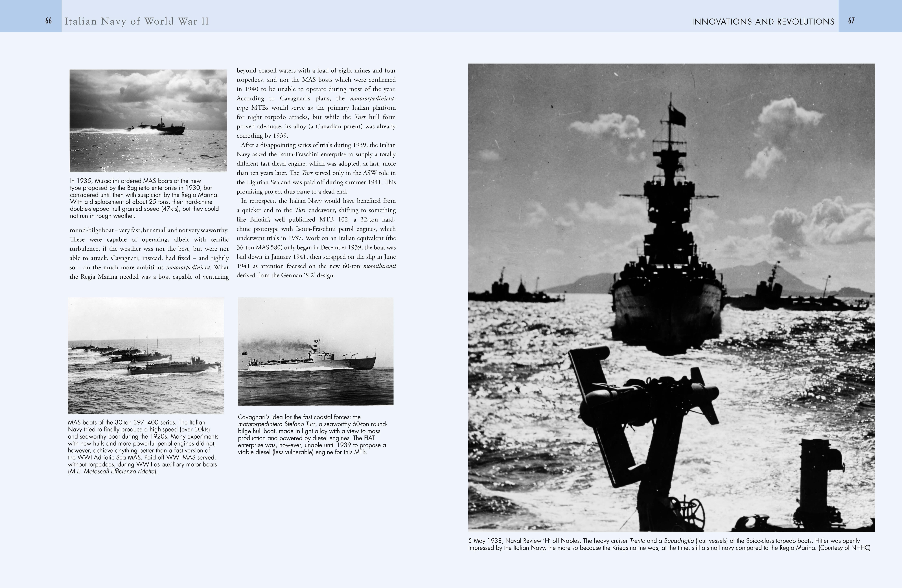This screenshot has width=902, height=588.
Task: Click the line "not run in rough weather."
Action: point(102,216)
